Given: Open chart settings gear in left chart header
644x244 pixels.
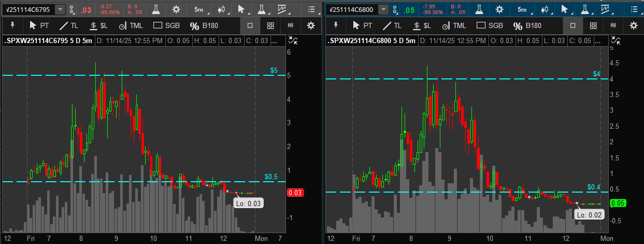Looking at the screenshot, I should point(176,9).
